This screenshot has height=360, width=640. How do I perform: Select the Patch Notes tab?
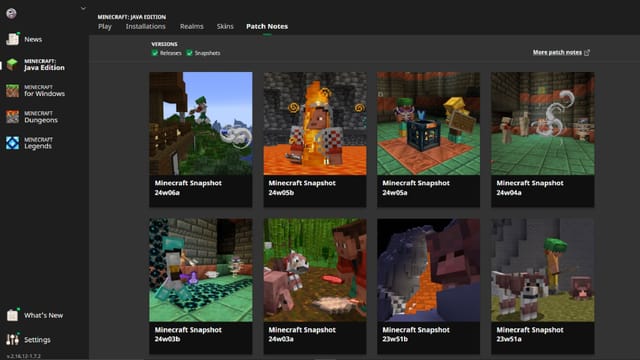(x=267, y=27)
